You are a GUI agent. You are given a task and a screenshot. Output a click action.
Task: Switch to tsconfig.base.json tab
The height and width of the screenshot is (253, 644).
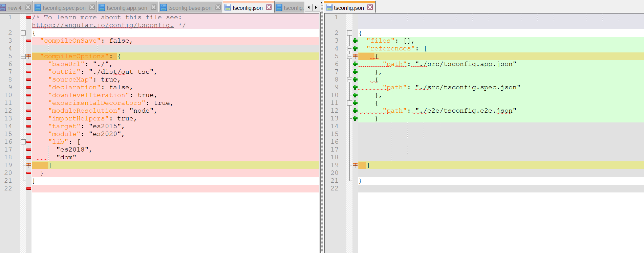point(190,7)
